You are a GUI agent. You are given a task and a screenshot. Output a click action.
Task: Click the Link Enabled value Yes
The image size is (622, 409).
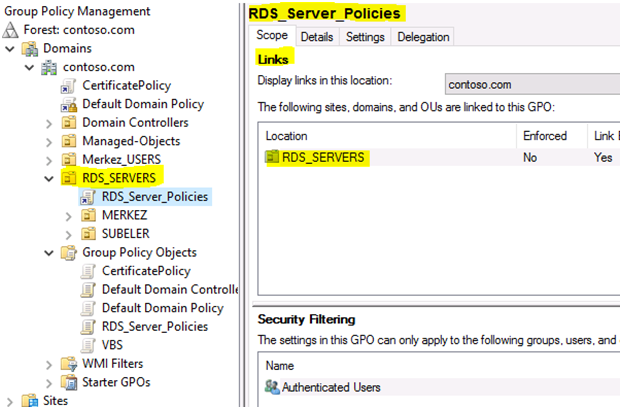603,157
